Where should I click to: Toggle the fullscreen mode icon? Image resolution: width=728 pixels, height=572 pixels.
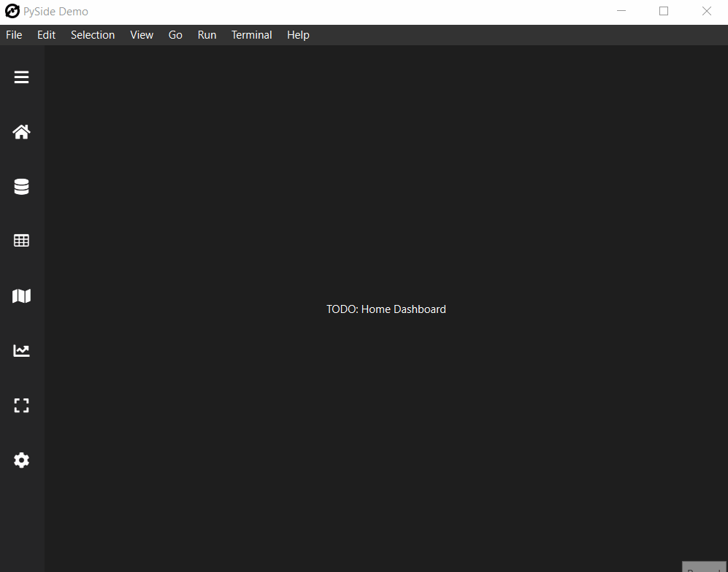pos(21,405)
